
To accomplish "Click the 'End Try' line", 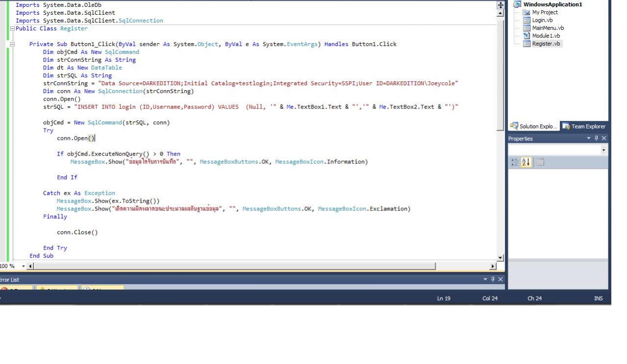I will click(55, 248).
